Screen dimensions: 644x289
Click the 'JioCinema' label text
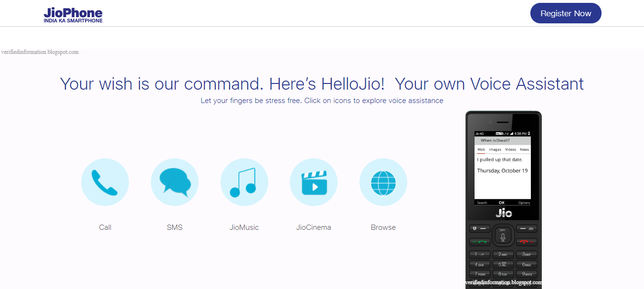(314, 227)
